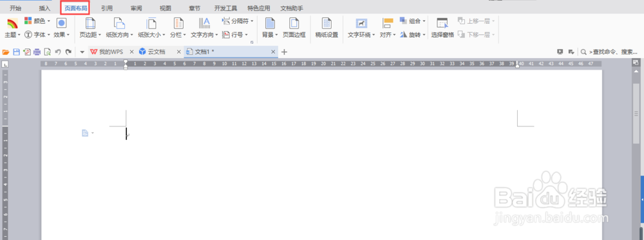Switch to the 章节 tab

(x=194, y=8)
